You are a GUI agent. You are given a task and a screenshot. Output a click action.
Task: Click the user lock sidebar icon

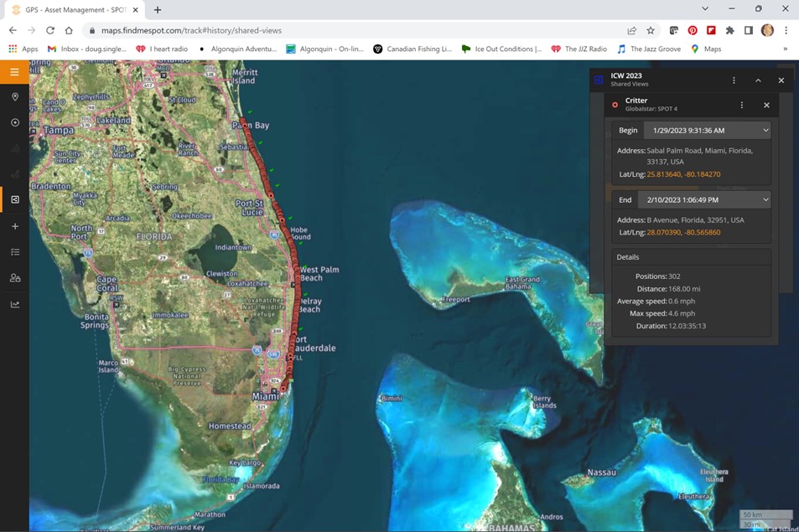(14, 278)
